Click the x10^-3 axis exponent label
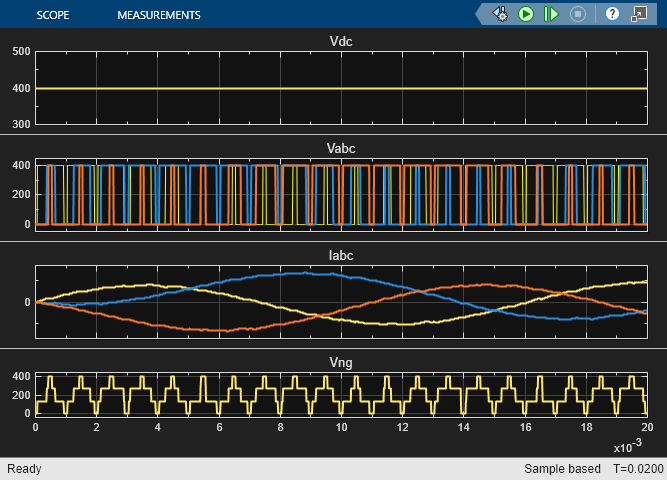 [x=627, y=446]
